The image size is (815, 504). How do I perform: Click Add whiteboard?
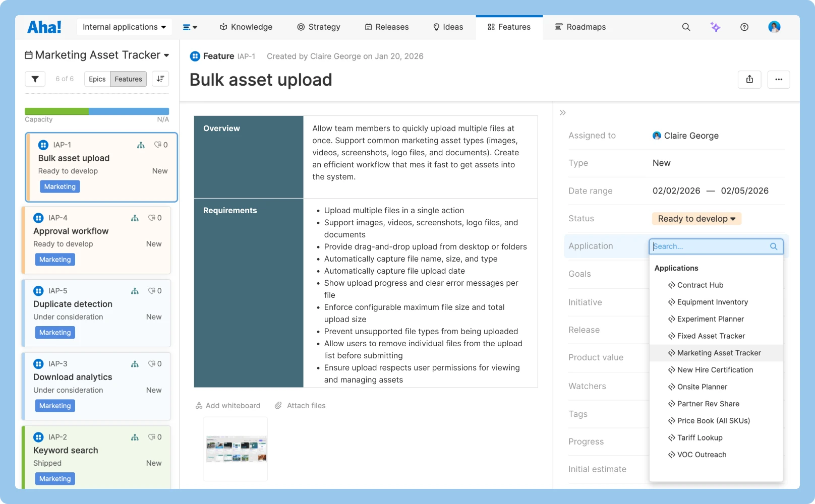tap(228, 405)
